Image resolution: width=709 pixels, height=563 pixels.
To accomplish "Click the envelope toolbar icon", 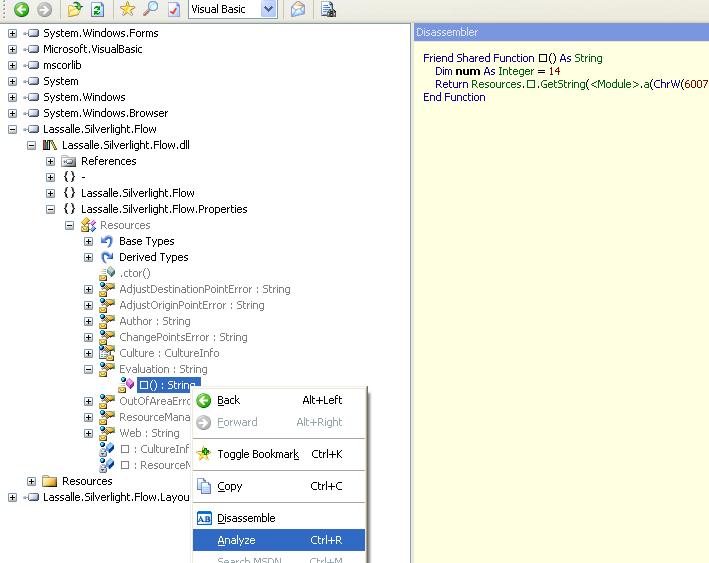I will (x=298, y=9).
